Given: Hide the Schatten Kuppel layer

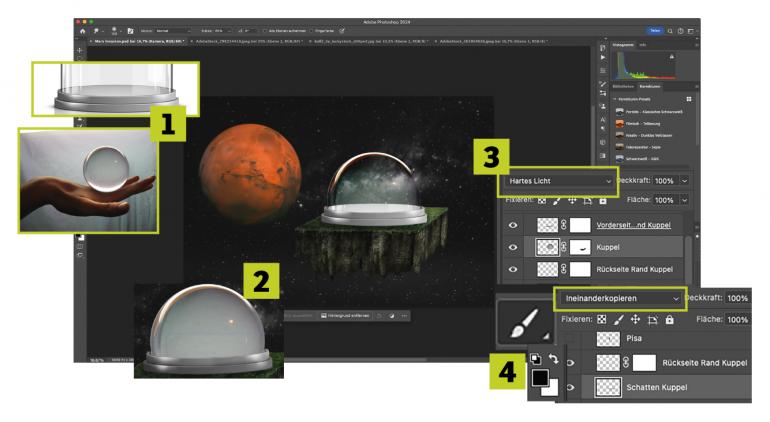Looking at the screenshot, I should click(x=571, y=387).
